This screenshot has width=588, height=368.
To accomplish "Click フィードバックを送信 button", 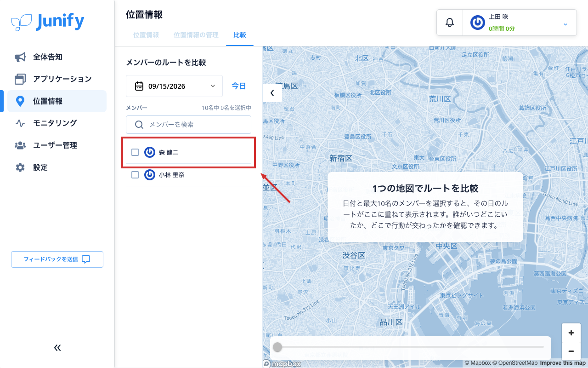I will click(57, 259).
